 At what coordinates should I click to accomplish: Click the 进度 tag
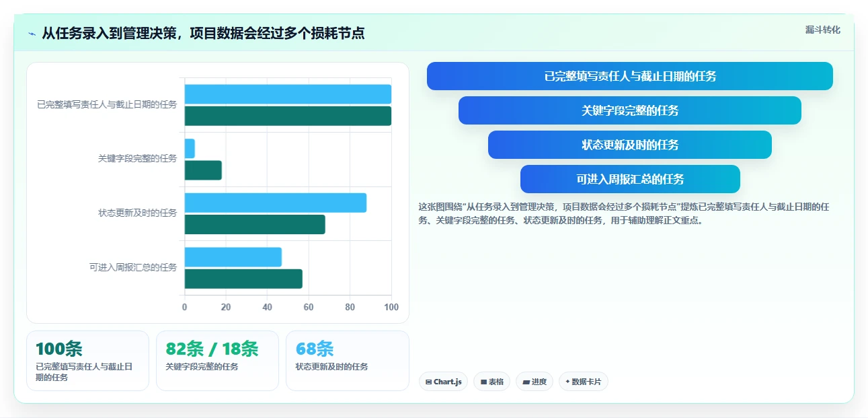coord(535,382)
